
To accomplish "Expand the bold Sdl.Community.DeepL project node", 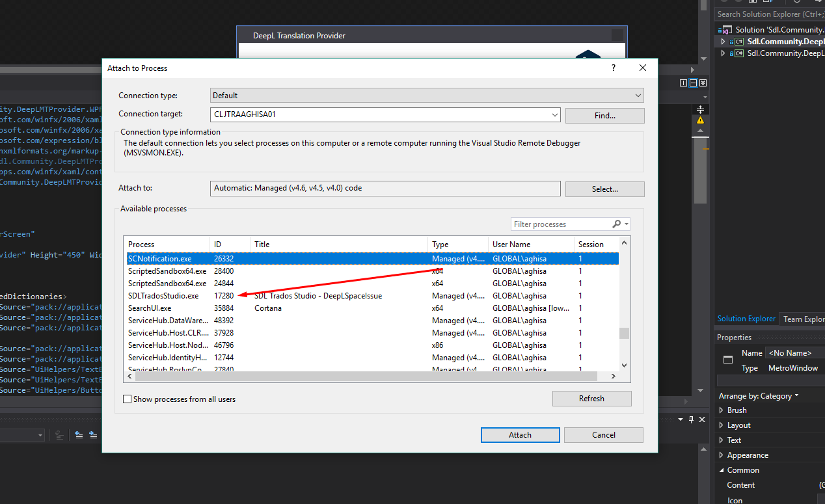I will click(723, 42).
